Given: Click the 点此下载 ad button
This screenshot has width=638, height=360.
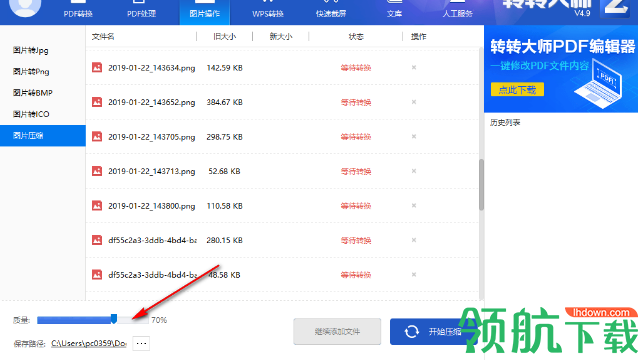Looking at the screenshot, I should click(x=517, y=89).
